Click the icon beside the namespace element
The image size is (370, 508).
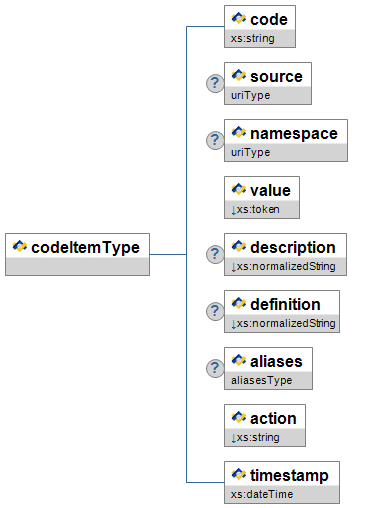pos(239,132)
